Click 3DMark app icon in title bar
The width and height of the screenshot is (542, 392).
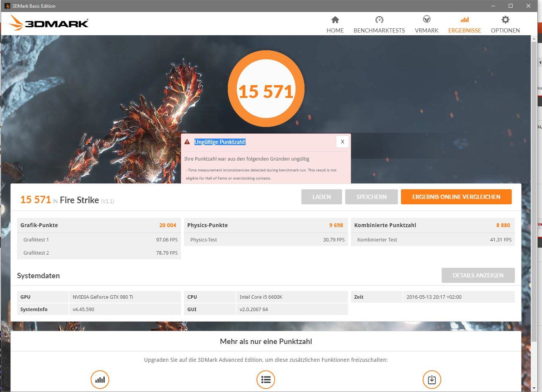7,6
